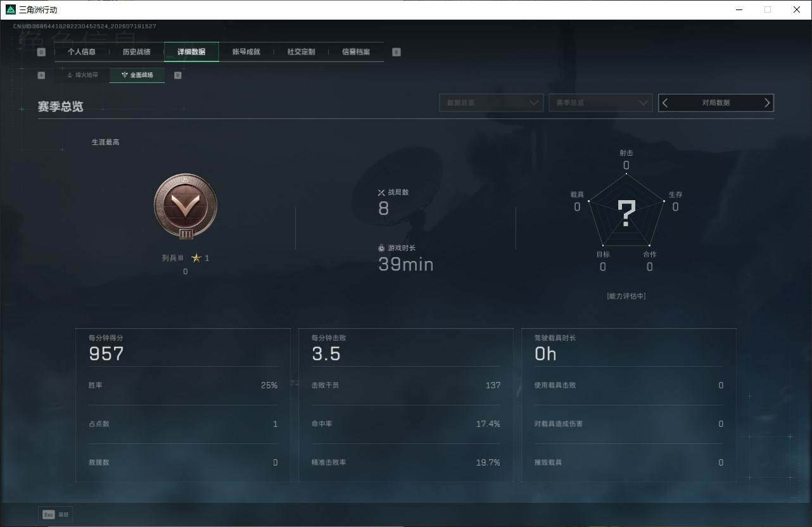Click the 射击 radar axis label

click(x=626, y=153)
